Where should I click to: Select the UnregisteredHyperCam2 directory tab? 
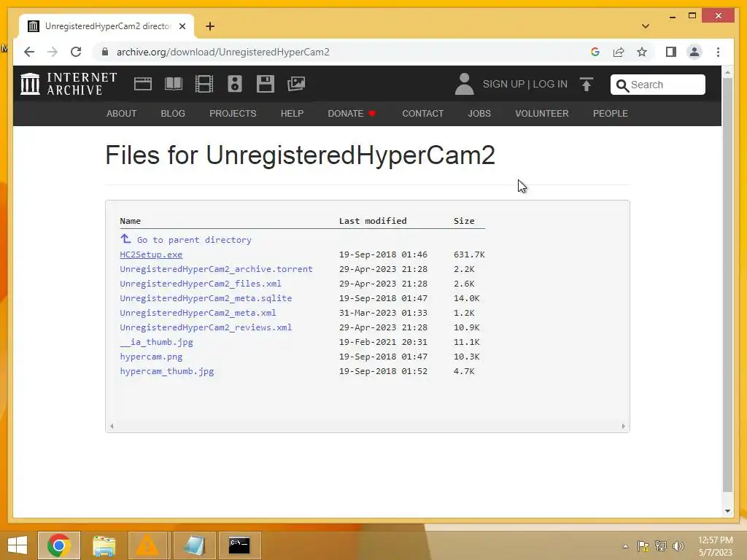point(107,26)
